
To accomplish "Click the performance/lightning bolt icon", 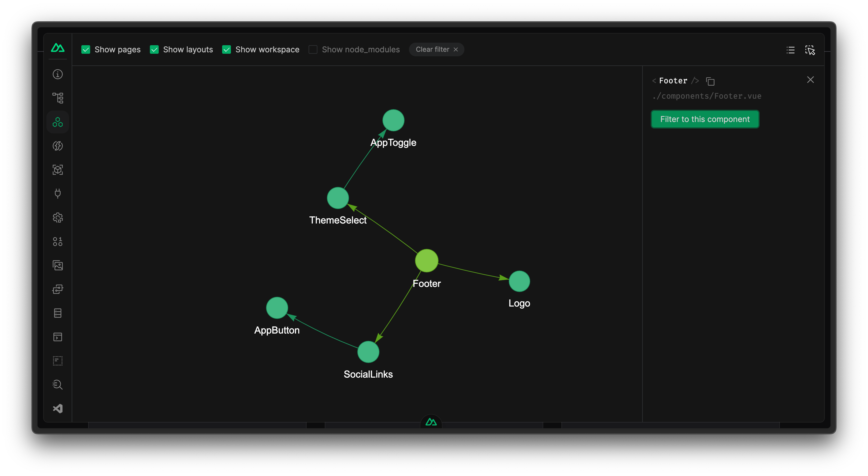I will pos(57,146).
